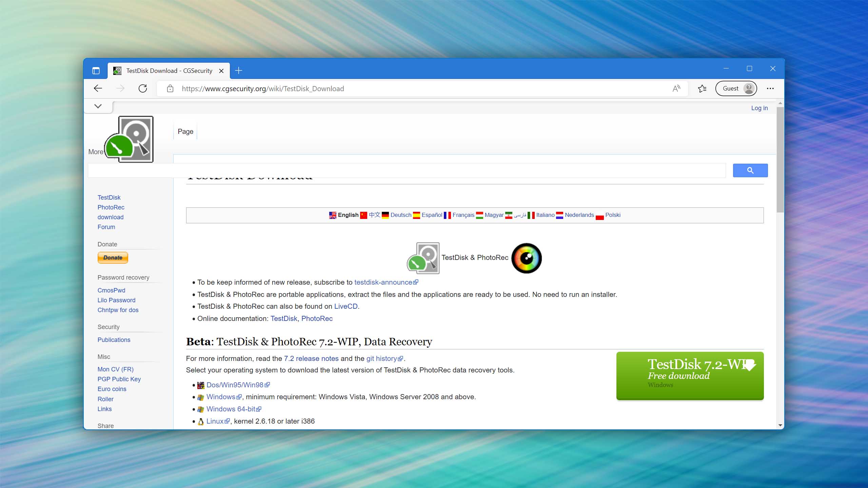
Task: Open PGP Public Key link
Action: 119,379
